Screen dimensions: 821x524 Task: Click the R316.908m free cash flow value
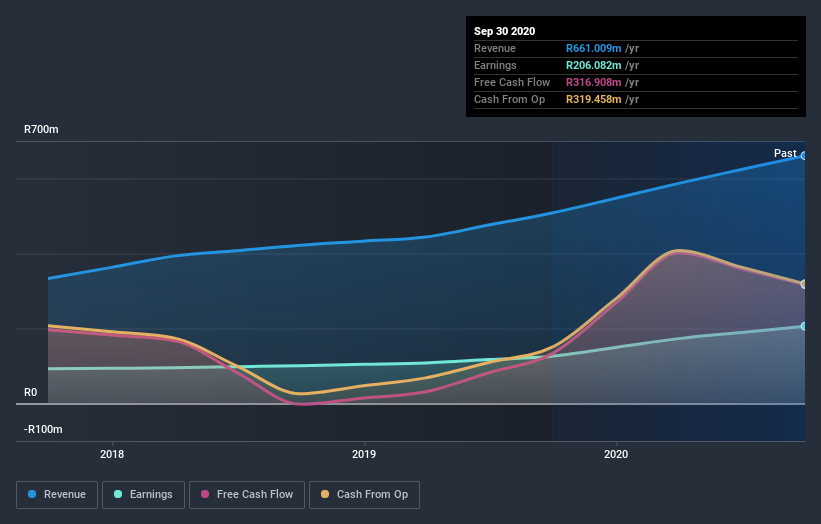tap(593, 82)
